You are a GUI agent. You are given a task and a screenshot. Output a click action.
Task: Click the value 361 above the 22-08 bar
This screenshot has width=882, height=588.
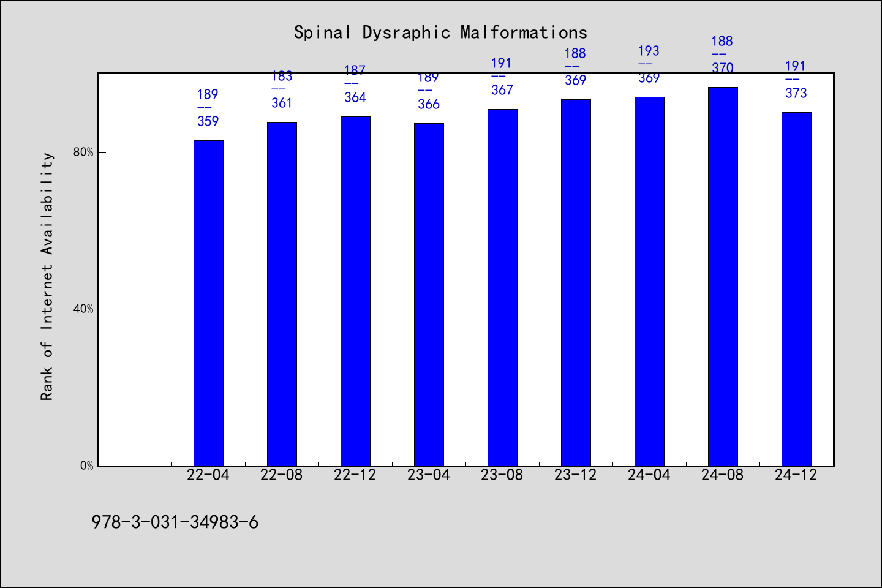pos(282,103)
